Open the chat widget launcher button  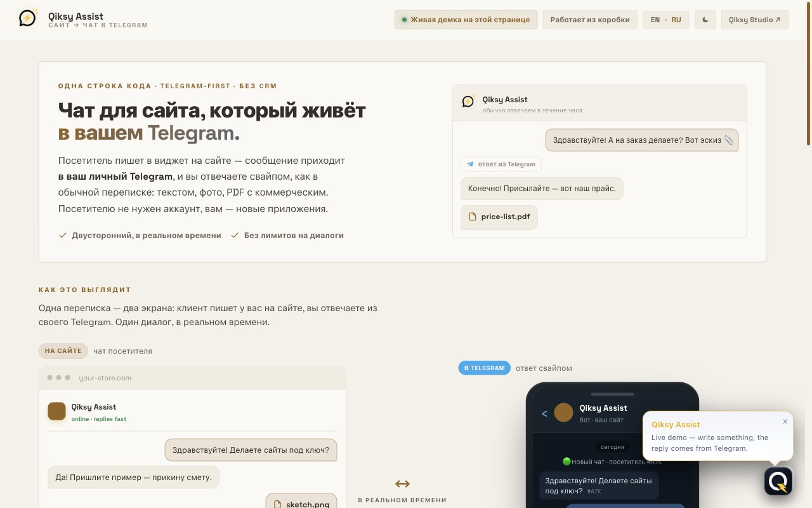[x=778, y=481]
